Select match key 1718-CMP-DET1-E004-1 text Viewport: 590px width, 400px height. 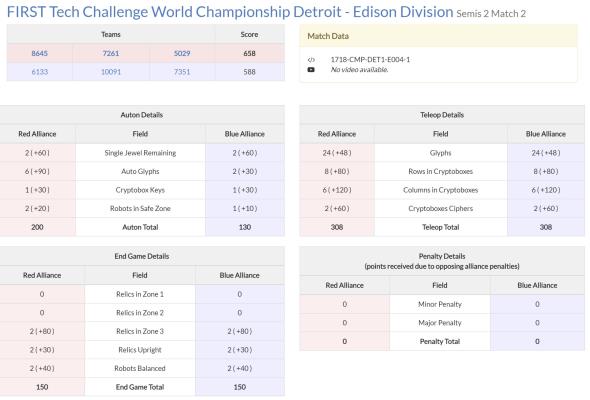370,59
